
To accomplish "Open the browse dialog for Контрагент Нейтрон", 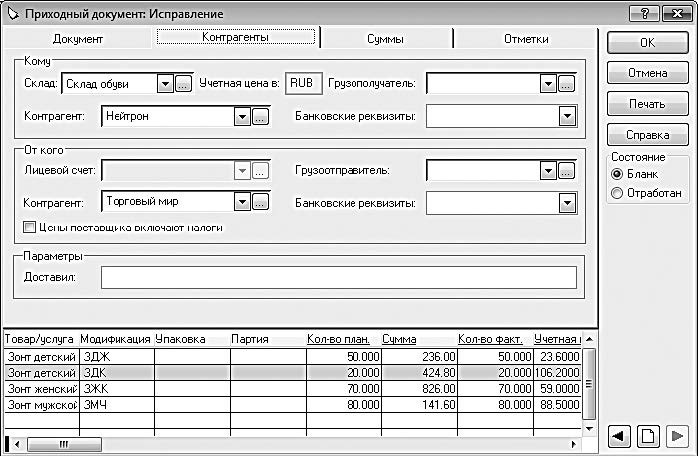I will coord(260,117).
